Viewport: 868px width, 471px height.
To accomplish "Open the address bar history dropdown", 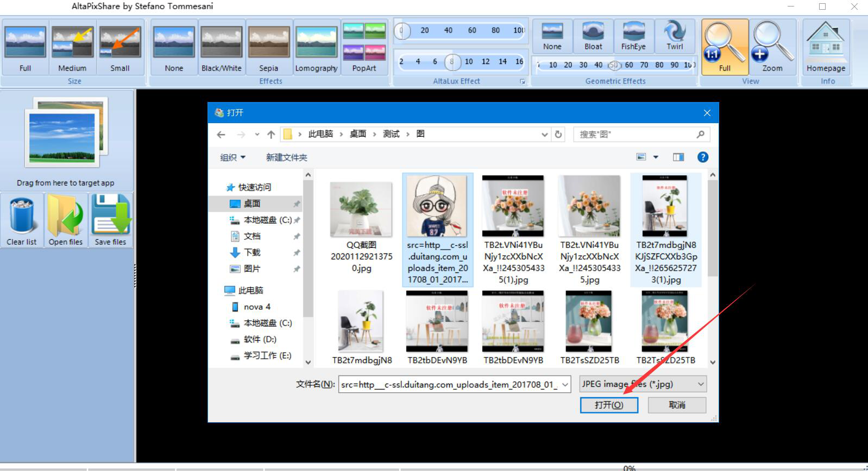I will tap(545, 135).
